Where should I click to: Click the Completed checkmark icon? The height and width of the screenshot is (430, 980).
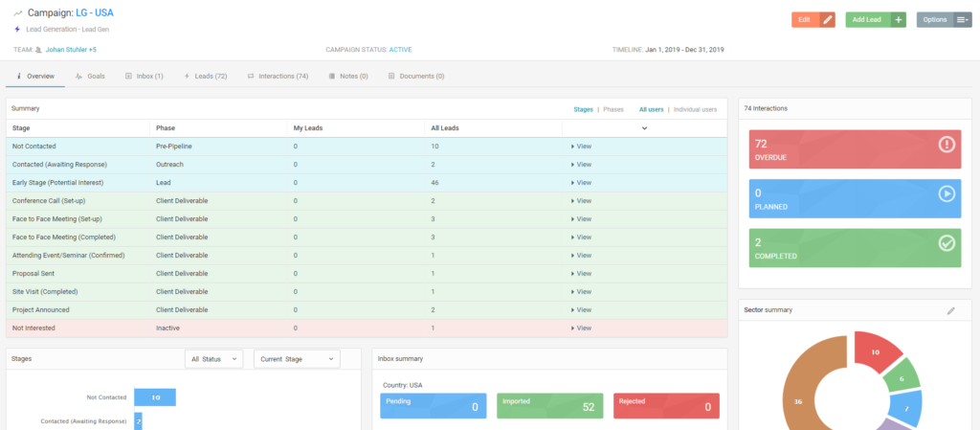[x=947, y=243]
